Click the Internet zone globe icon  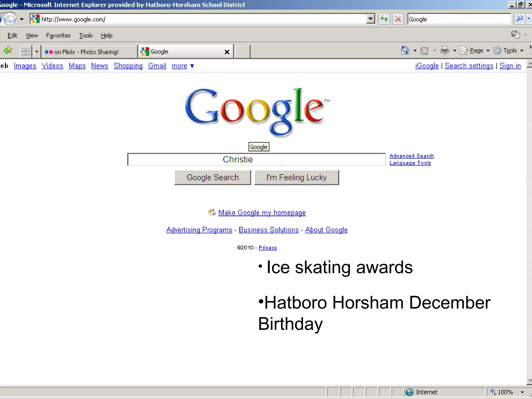[x=410, y=392]
